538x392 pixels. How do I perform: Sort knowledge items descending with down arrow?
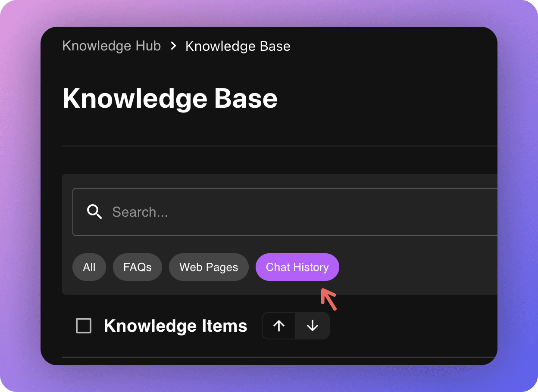313,326
